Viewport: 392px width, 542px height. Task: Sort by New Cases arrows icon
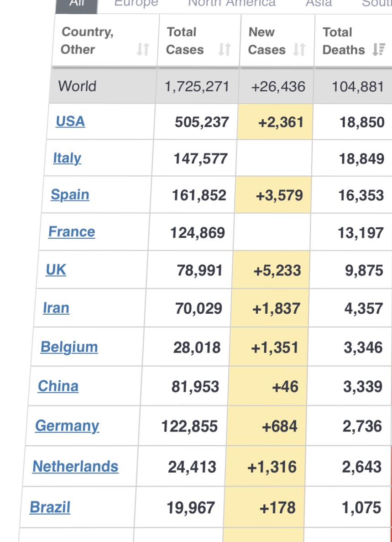pyautogui.click(x=299, y=49)
